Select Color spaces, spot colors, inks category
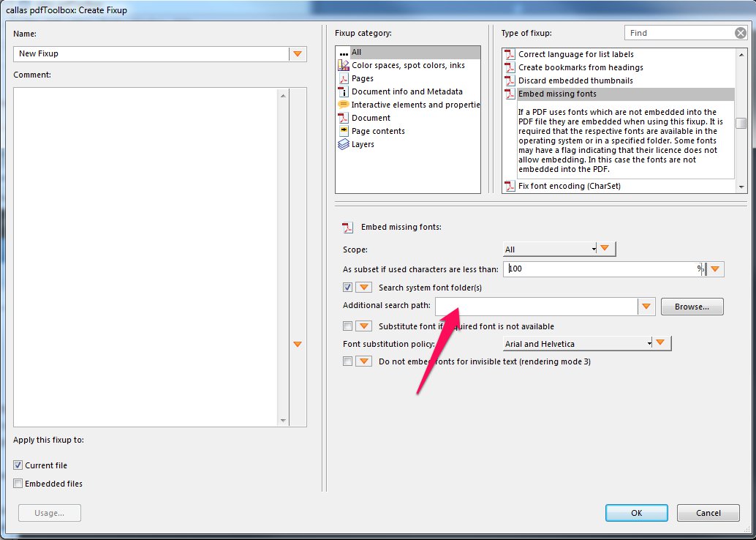Viewport: 756px width, 540px height. (x=409, y=65)
